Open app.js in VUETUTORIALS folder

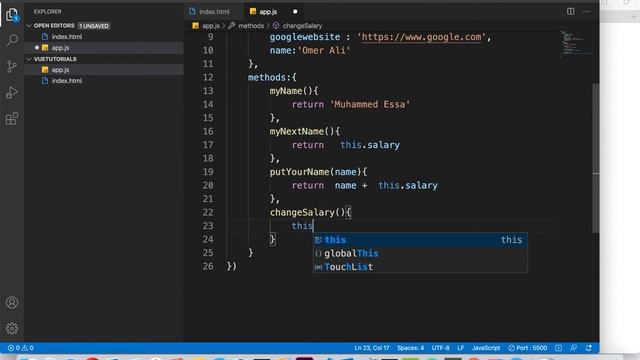[104, 70]
